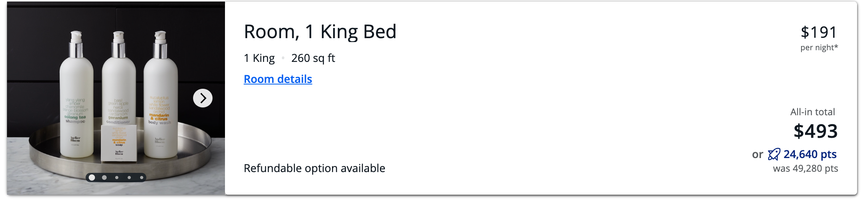Click the All-in total label
Image resolution: width=868 pixels, height=204 pixels.
tap(812, 112)
